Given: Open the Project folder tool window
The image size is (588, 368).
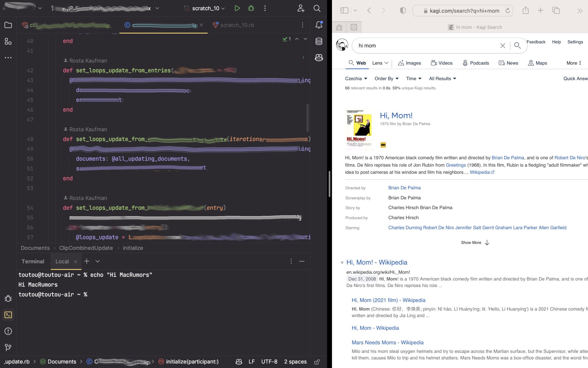Looking at the screenshot, I should tap(8, 25).
